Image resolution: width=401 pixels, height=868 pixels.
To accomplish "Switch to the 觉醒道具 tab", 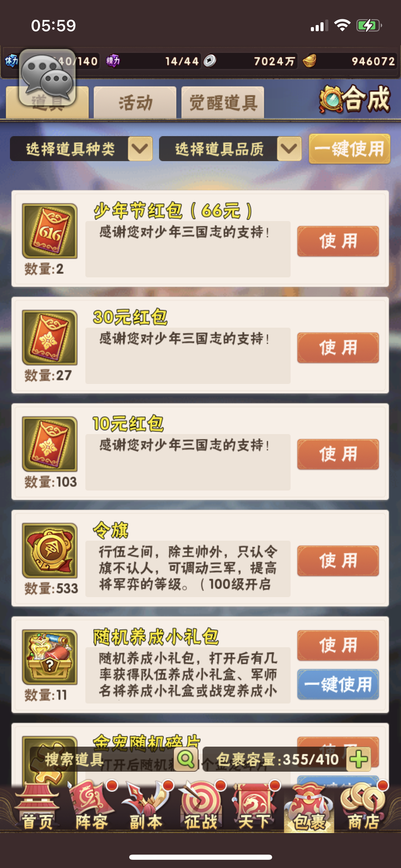I will point(223,103).
